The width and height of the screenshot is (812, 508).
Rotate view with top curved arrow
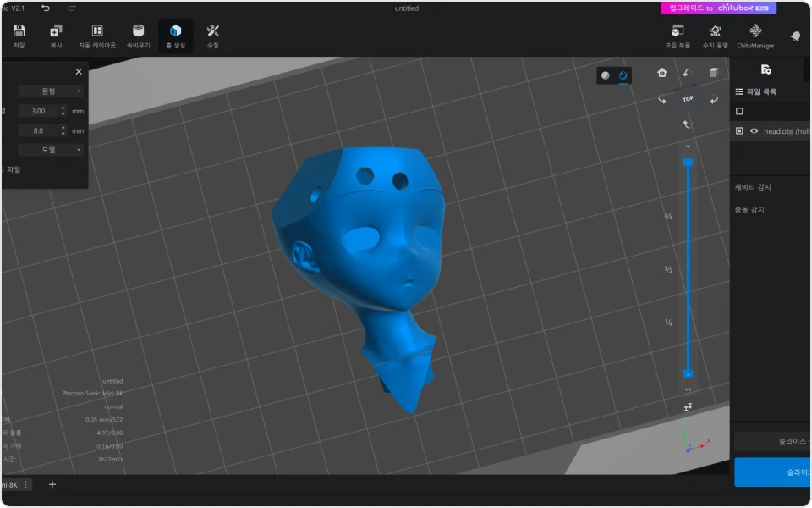point(687,73)
